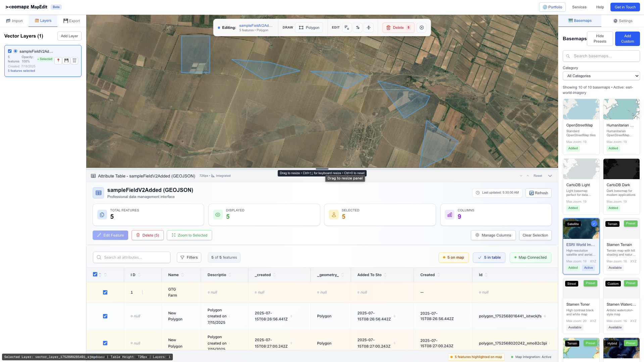The width and height of the screenshot is (644, 362).
Task: Open the Help menu
Action: coord(600,7)
